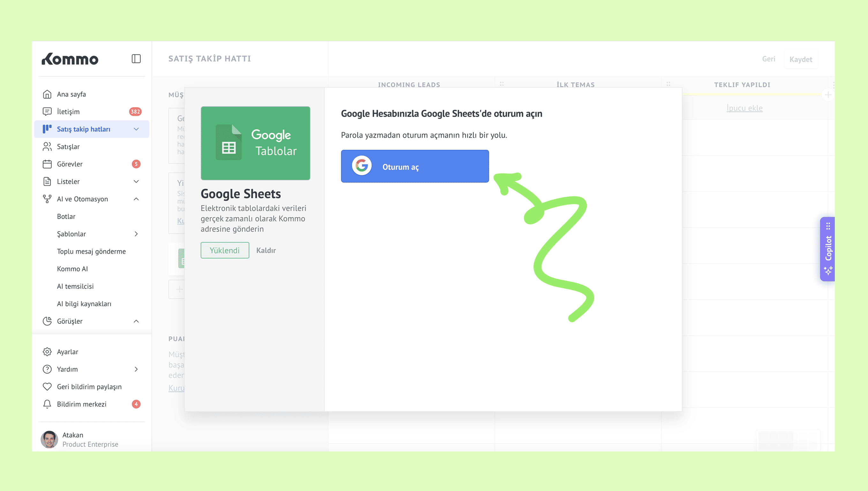Click Satışlar people icon
This screenshot has height=491, width=868.
(47, 146)
